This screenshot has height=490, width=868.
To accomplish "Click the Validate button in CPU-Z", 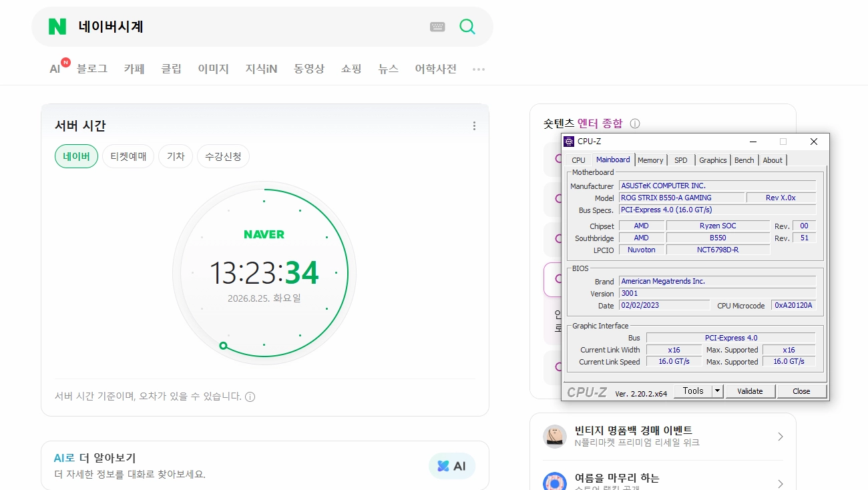I will tap(750, 391).
